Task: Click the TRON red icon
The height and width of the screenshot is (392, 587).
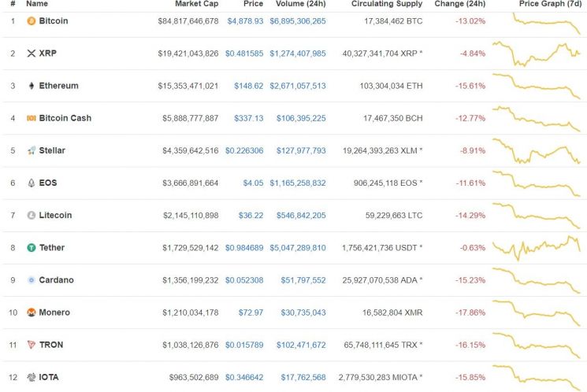Action: [32, 345]
